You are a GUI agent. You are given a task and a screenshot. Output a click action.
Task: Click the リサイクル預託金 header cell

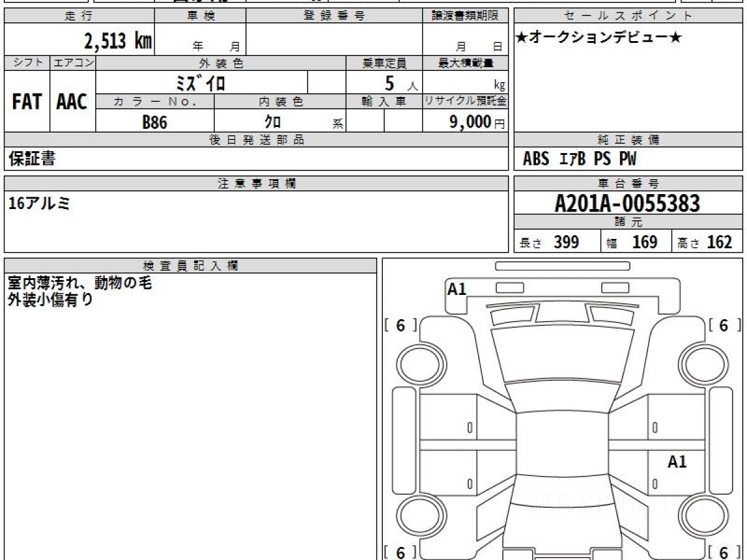465,102
